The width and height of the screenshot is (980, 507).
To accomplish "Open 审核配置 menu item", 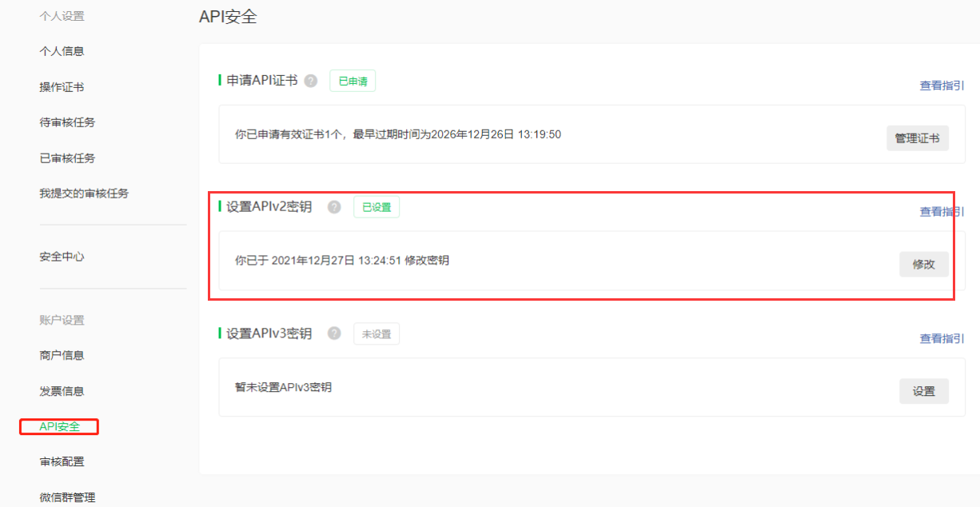I will [x=62, y=461].
